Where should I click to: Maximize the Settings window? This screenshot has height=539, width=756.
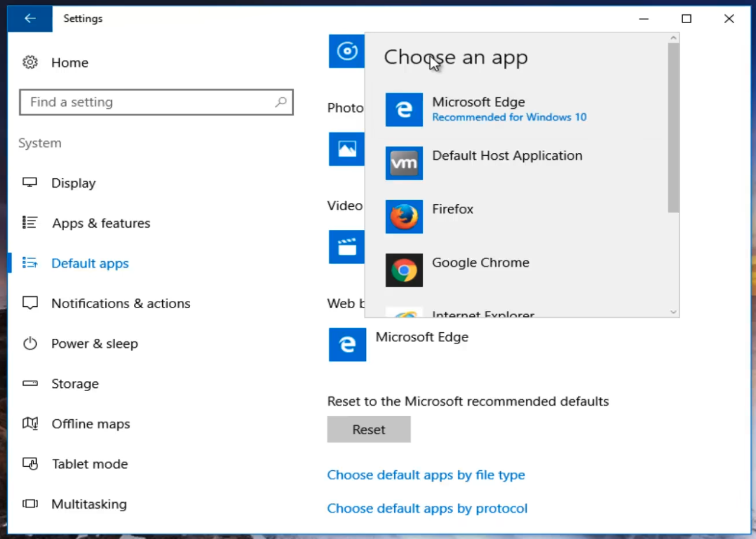click(687, 19)
